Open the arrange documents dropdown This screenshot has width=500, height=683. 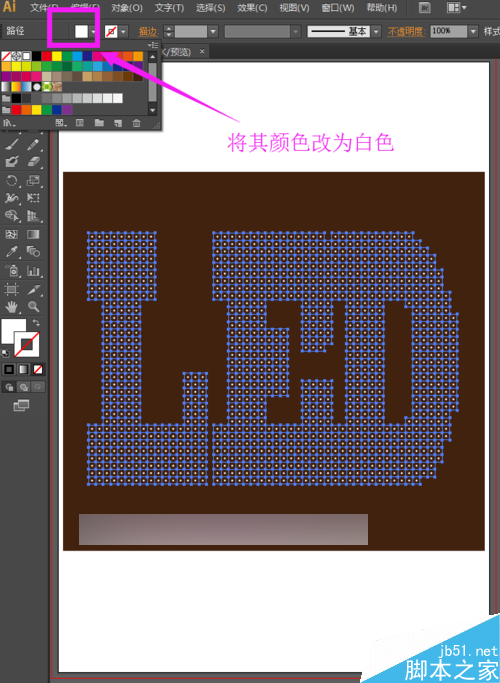456,7
